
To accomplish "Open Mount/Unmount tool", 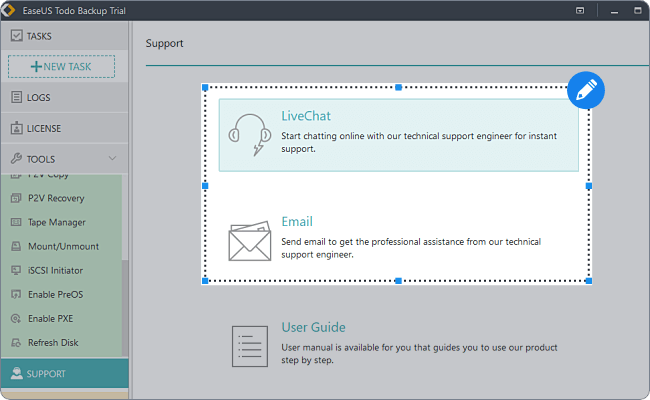I will tap(61, 246).
